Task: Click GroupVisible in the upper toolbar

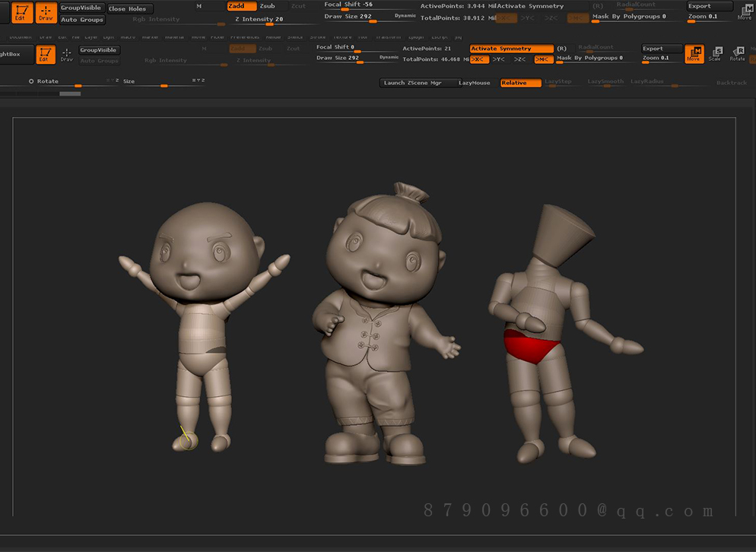Action: (x=82, y=8)
